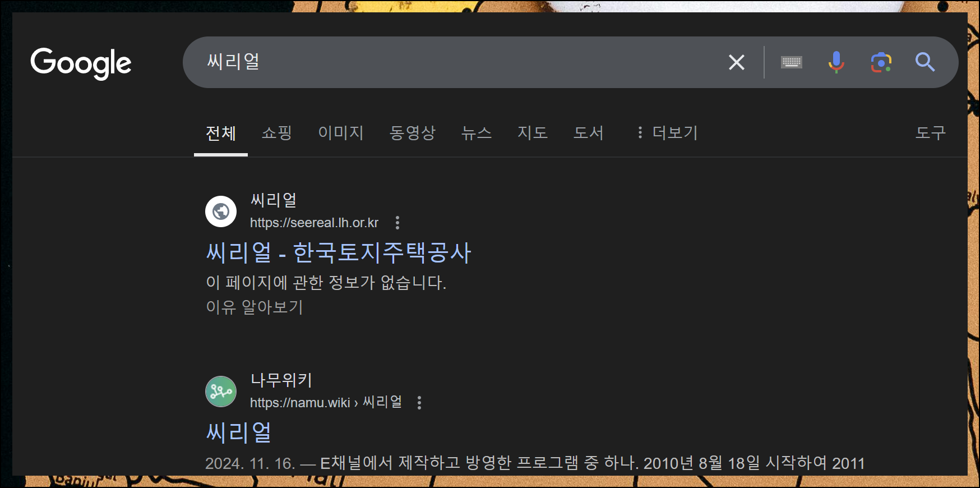This screenshot has width=980, height=488.
Task: Switch to the 이미지 tab
Action: 341,133
